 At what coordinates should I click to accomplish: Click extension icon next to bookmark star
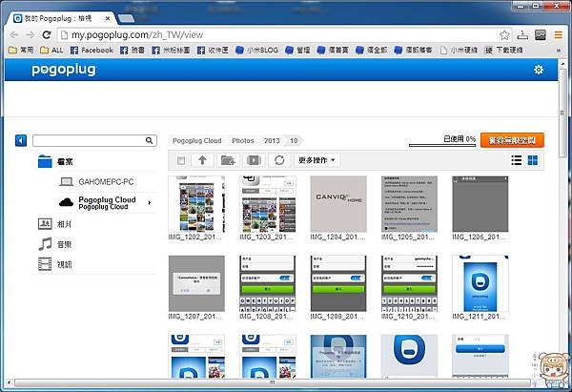522,35
